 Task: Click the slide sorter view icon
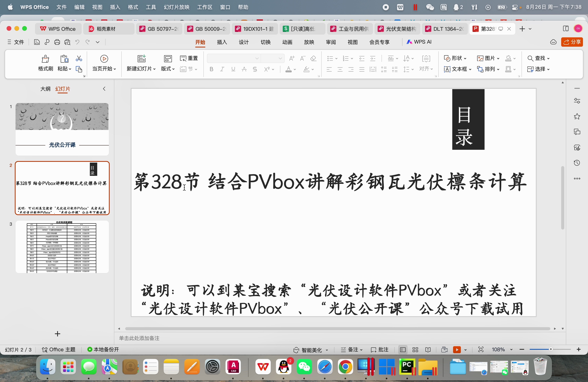(415, 350)
